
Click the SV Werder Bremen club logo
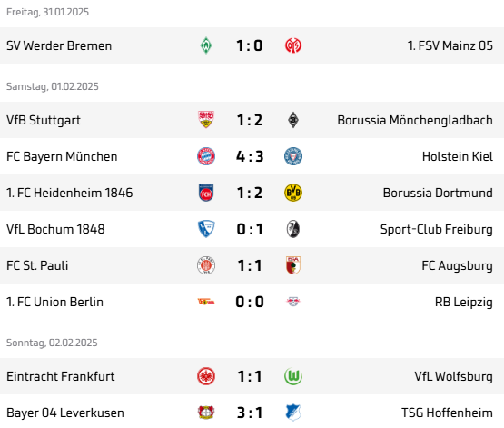pyautogui.click(x=206, y=45)
